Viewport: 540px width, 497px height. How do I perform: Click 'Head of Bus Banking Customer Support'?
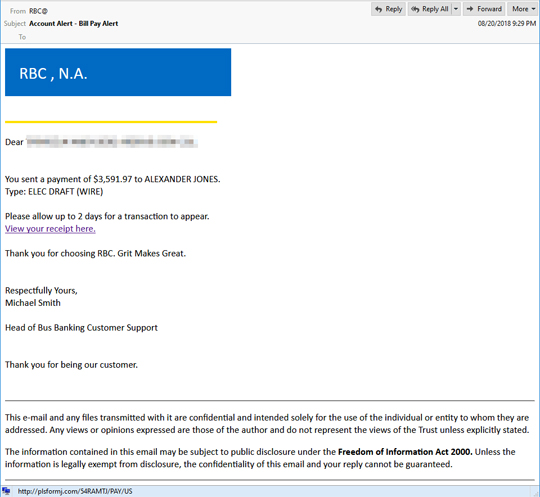coord(81,328)
